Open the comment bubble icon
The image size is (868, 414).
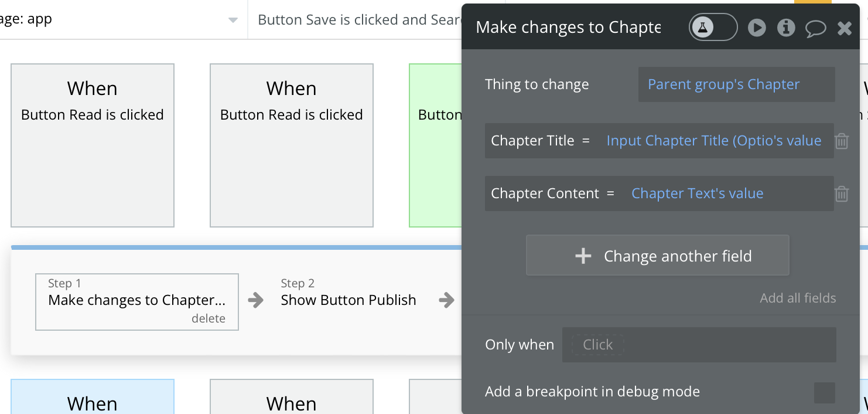[x=815, y=28]
